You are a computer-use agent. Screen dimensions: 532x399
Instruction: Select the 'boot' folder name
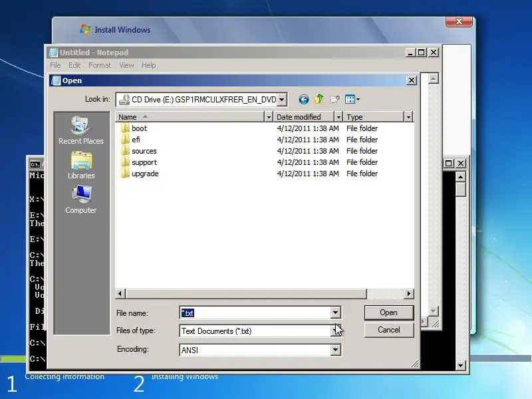coord(139,128)
